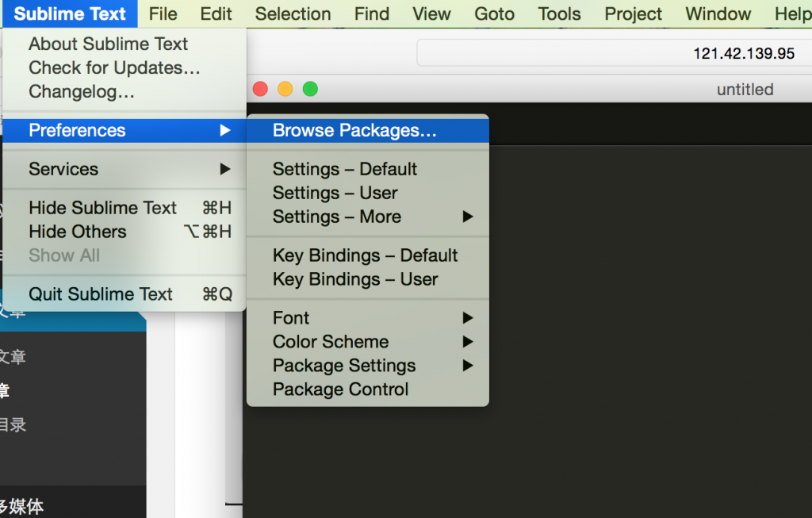Click the 多媒体 sidebar item
This screenshot has width=812, height=518.
(x=21, y=506)
